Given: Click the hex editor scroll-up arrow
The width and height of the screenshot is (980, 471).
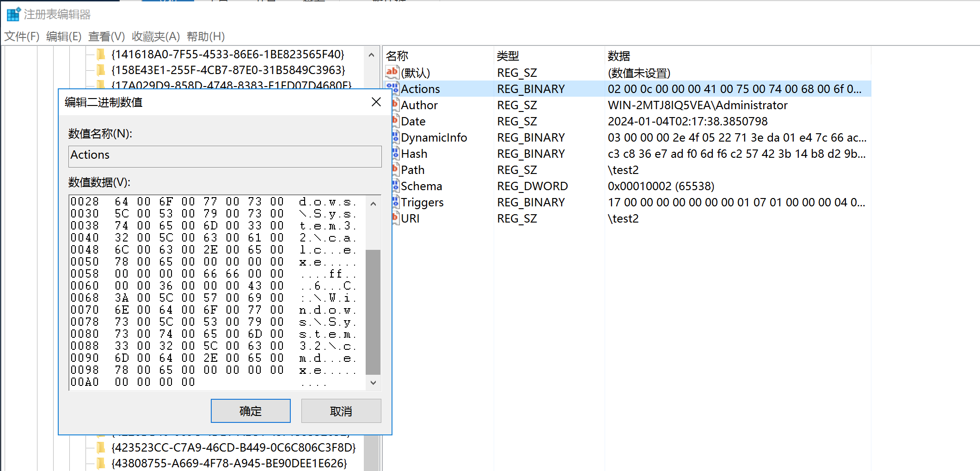Looking at the screenshot, I should pyautogui.click(x=373, y=204).
